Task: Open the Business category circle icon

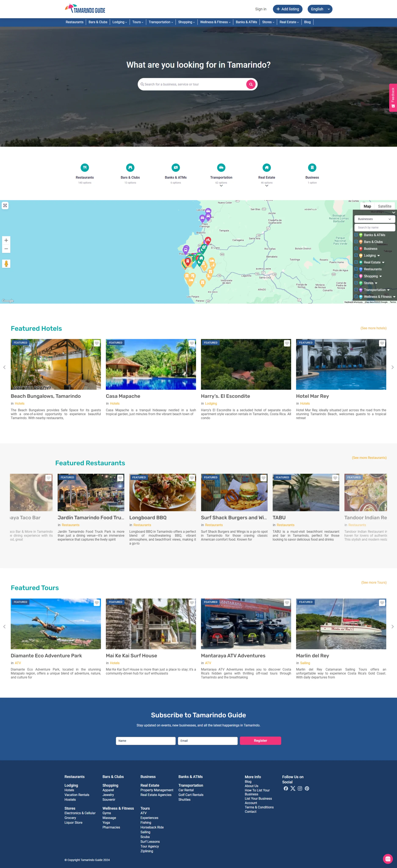Action: (x=312, y=167)
